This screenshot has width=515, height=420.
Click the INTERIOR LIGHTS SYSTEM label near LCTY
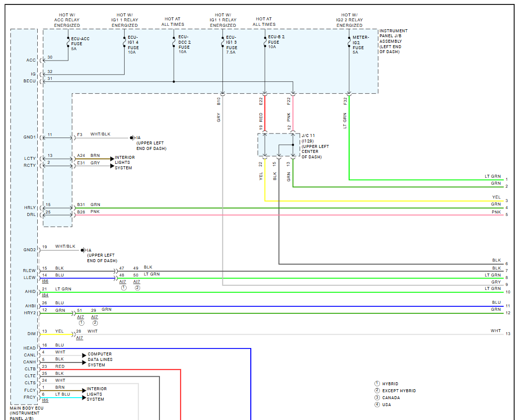[x=125, y=162]
